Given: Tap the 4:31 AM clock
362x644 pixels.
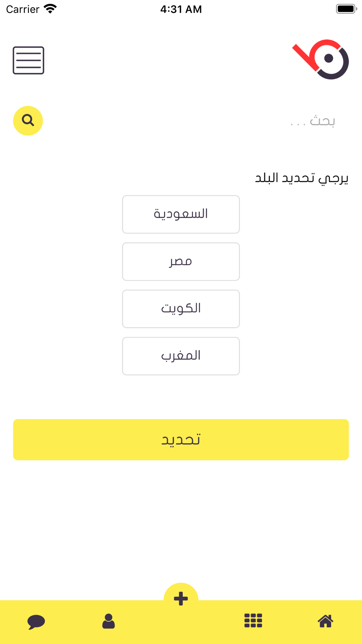Looking at the screenshot, I should pos(181,9).
